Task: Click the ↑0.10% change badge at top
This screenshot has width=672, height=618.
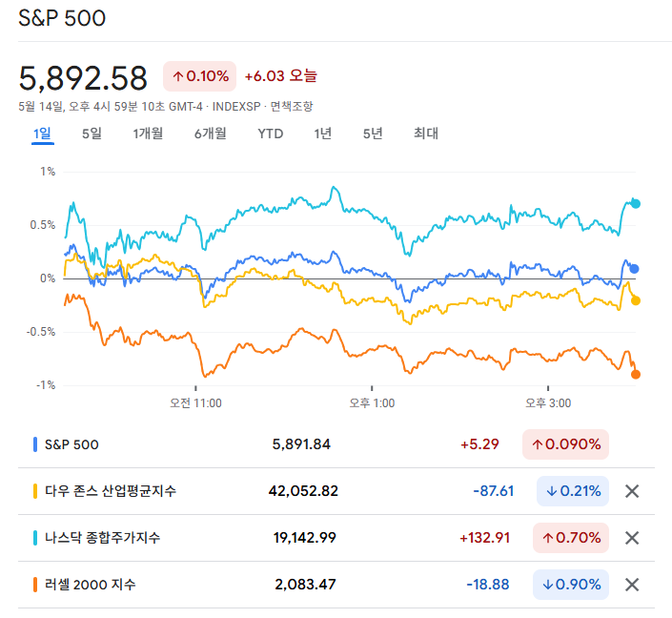Action: click(200, 76)
